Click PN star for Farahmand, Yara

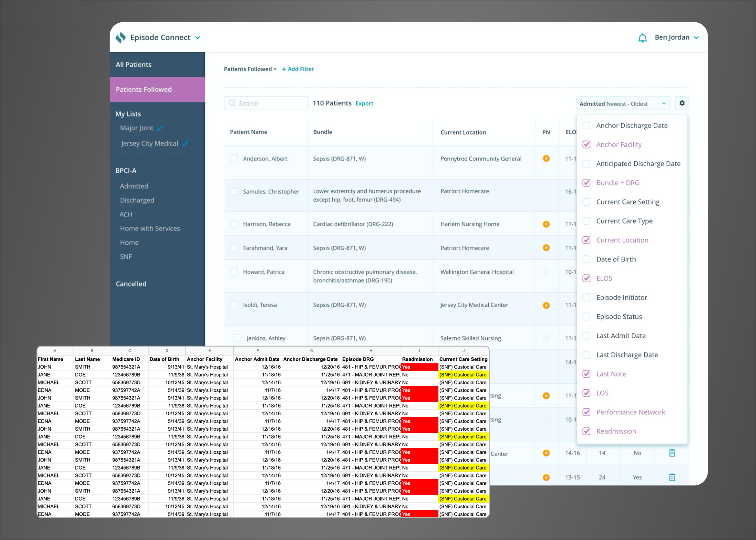pyautogui.click(x=546, y=248)
